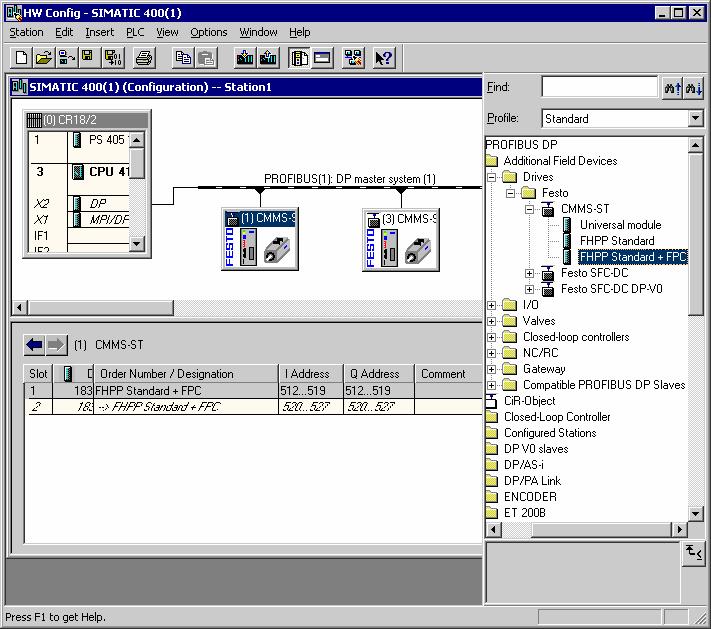Click the Find downward search icon
Screen dimensions: 711x629
694,87
